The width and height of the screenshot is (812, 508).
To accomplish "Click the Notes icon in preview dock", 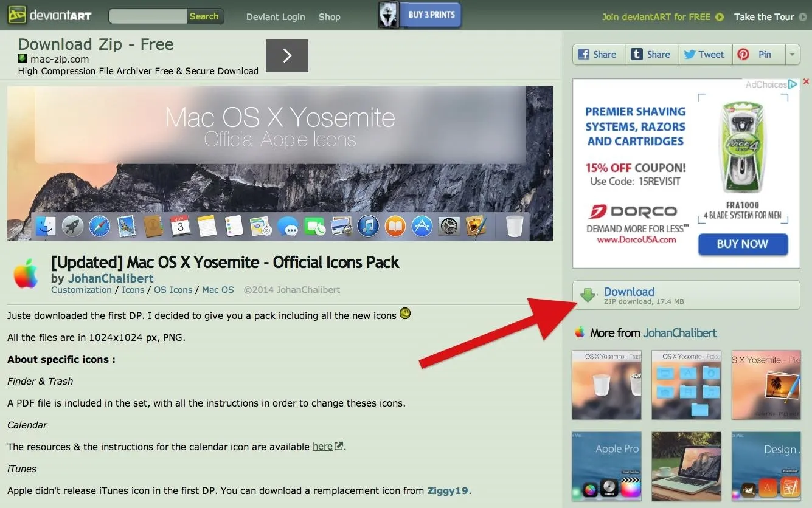I will (x=207, y=227).
